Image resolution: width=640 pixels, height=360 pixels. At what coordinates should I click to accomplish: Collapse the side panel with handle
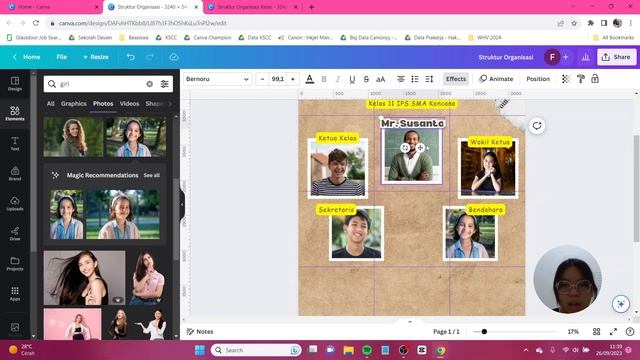point(182,204)
